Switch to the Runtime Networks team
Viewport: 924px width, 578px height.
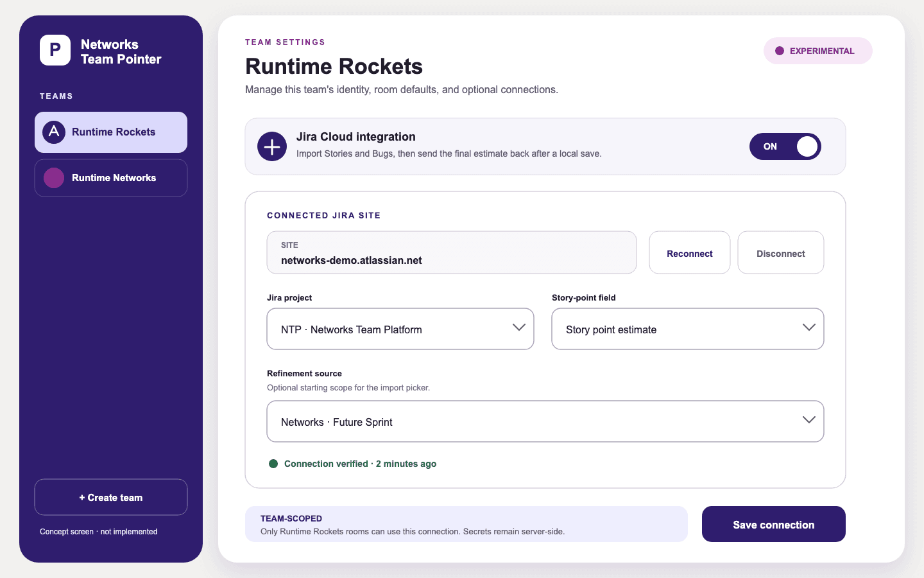(x=111, y=178)
